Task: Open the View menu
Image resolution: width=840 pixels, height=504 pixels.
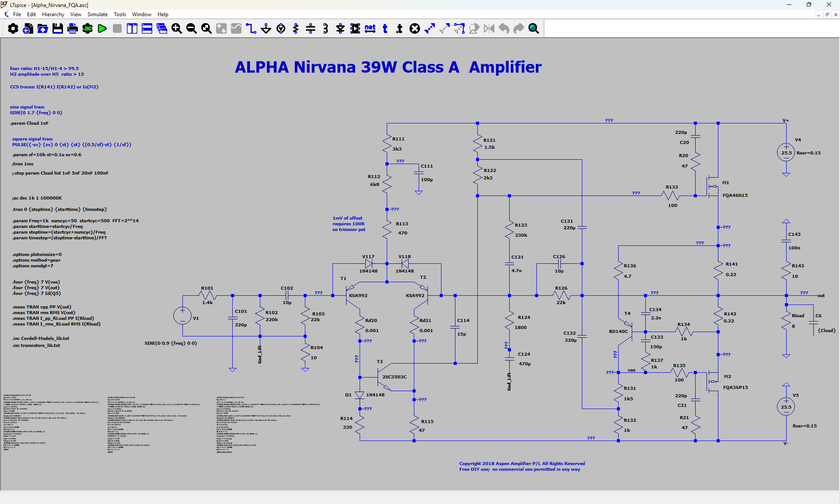Action: coord(76,14)
